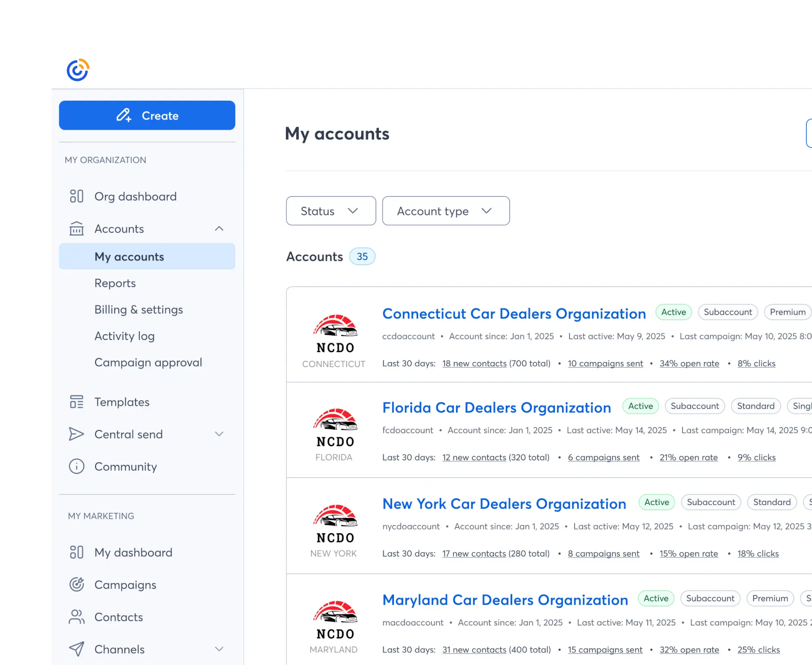Click the 34% open rate link
The image size is (812, 665).
pos(689,363)
